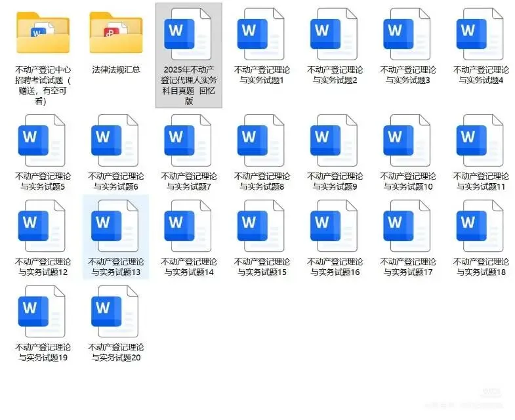
Task: Click the label 不动产登记理论与实务试题18
Action: pos(481,266)
